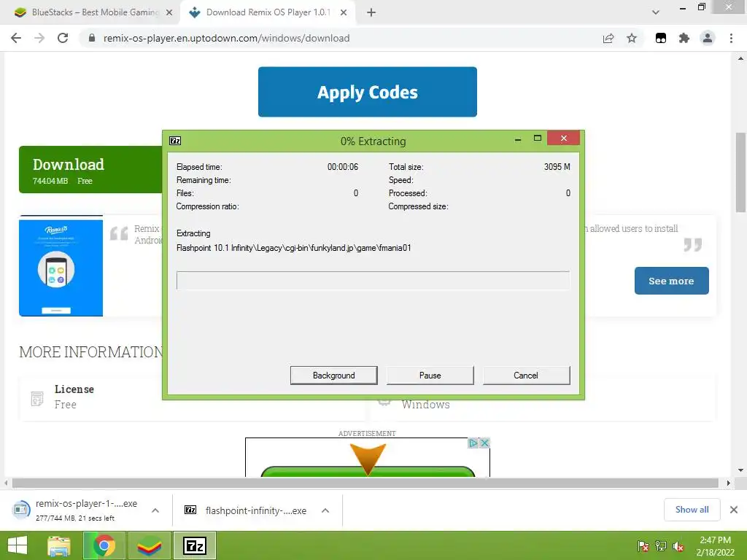
Task: Open Chrome three-dot menu
Action: coord(731,38)
